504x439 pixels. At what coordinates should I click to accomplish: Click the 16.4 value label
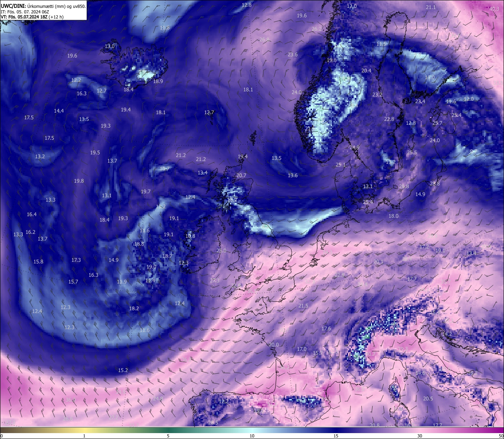pyautogui.click(x=31, y=215)
